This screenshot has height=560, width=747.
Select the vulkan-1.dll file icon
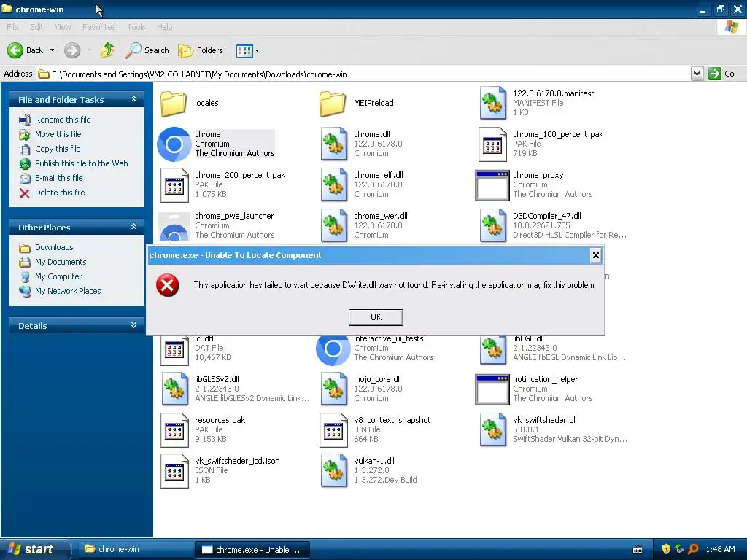333,471
